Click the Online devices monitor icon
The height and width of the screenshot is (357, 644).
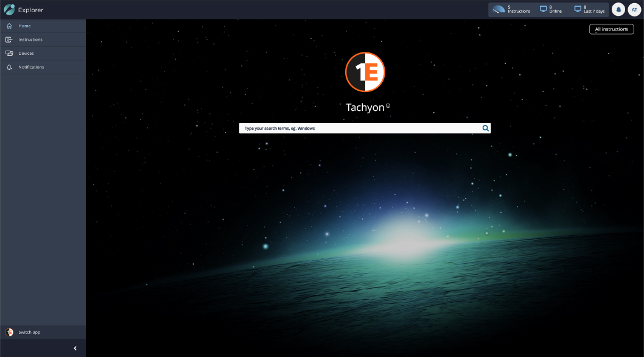pos(544,9)
